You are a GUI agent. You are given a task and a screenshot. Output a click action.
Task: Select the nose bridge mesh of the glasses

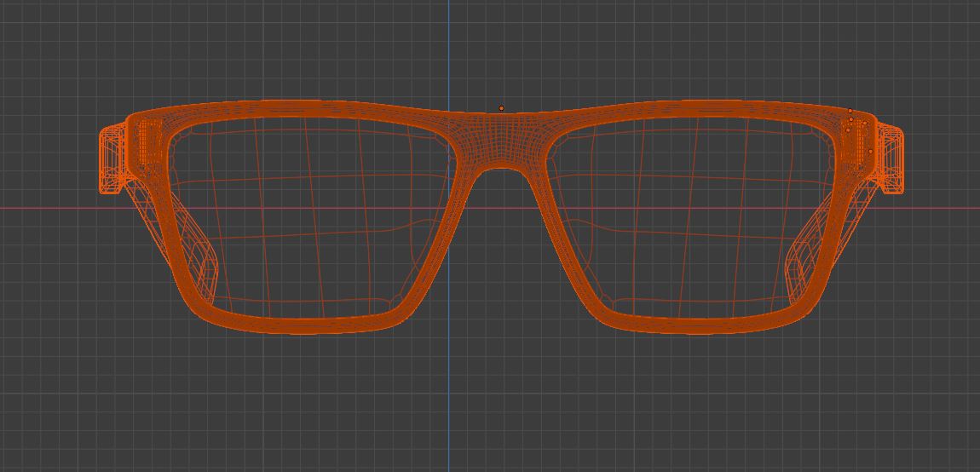[500, 141]
